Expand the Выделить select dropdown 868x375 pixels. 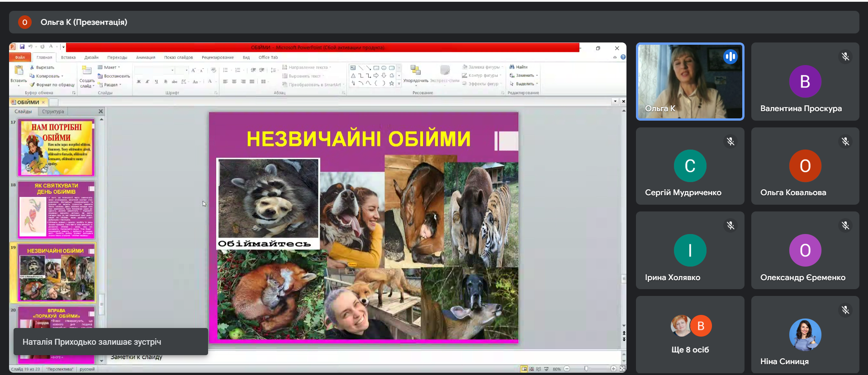tap(524, 84)
